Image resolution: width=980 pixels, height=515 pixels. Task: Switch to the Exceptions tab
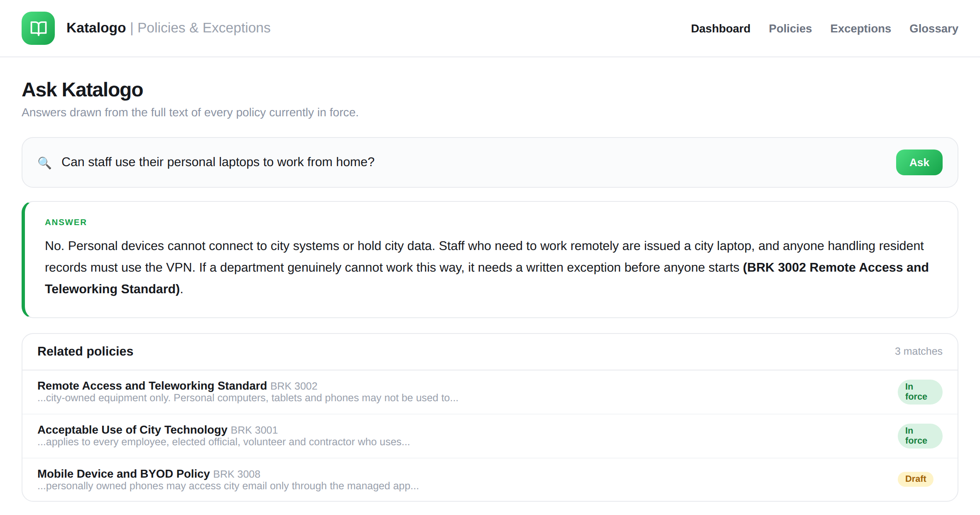[x=860, y=28]
